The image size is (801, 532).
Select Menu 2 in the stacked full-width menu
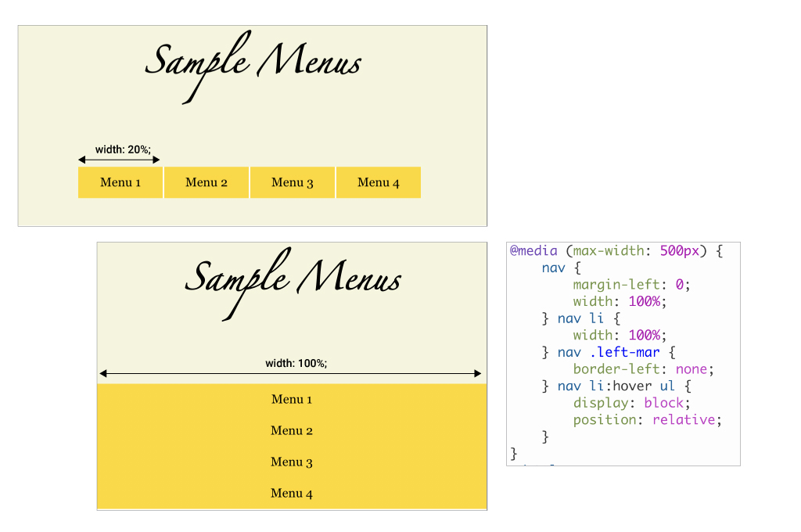[292, 431]
